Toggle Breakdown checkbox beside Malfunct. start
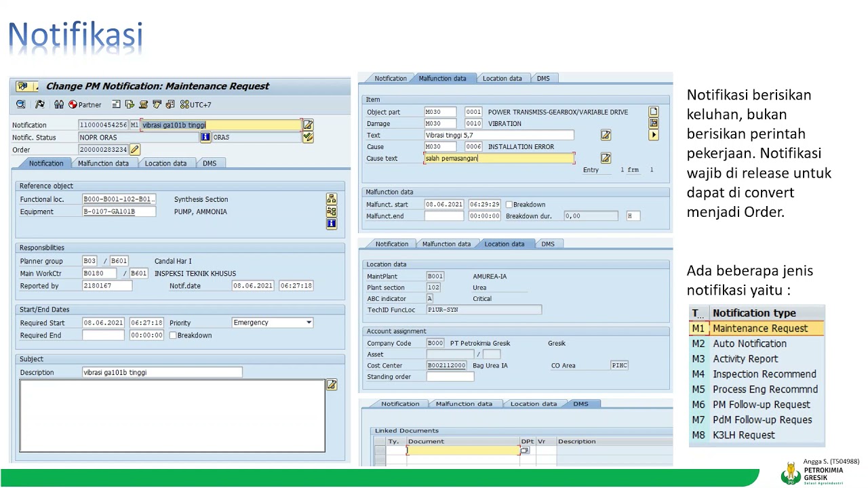The image size is (868, 488). (509, 204)
